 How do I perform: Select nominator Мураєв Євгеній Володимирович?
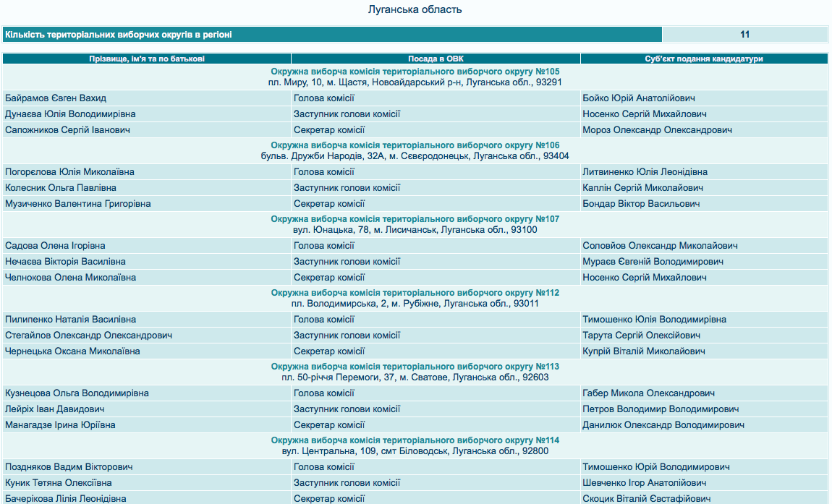[x=653, y=262]
